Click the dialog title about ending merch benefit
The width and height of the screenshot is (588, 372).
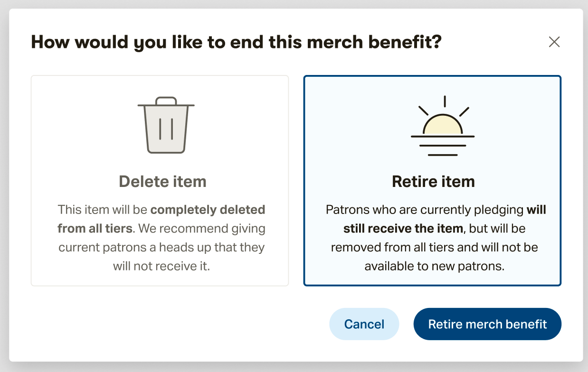[x=236, y=42]
